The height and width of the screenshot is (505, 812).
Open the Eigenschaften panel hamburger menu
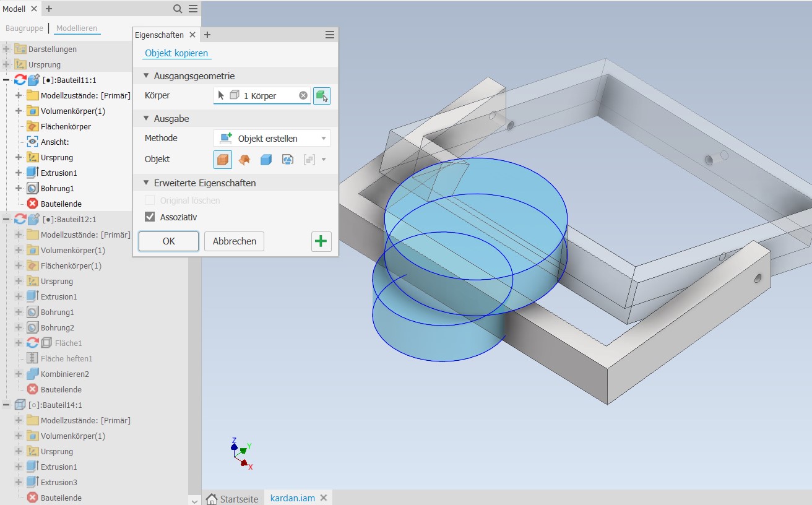(x=329, y=35)
